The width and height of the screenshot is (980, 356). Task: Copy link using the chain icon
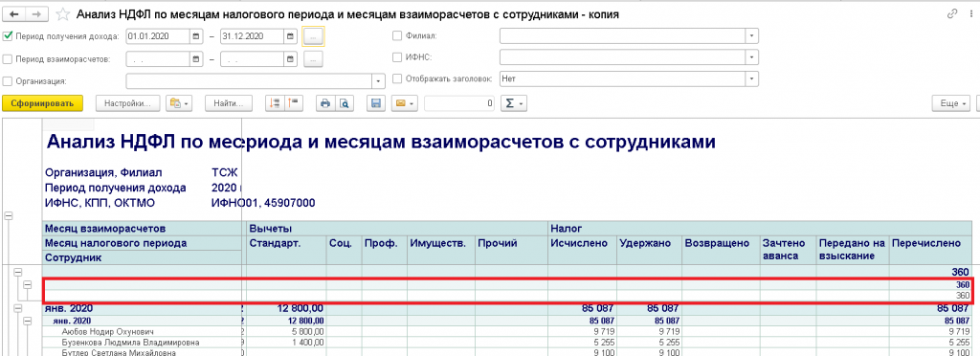click(952, 13)
